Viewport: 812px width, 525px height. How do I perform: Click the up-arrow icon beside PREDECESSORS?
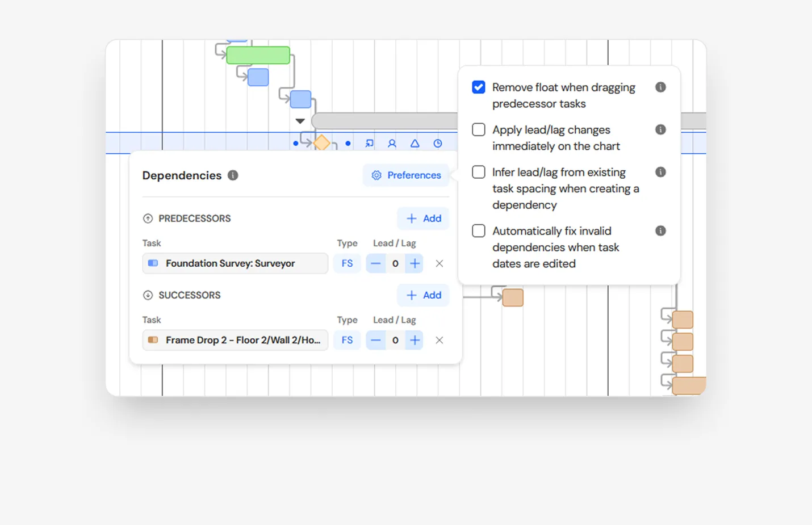pyautogui.click(x=148, y=219)
